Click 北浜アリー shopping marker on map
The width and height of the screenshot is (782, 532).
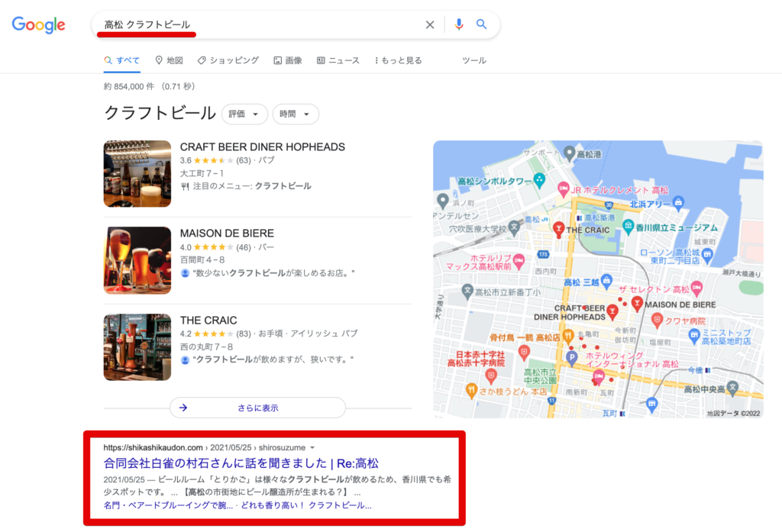click(678, 203)
